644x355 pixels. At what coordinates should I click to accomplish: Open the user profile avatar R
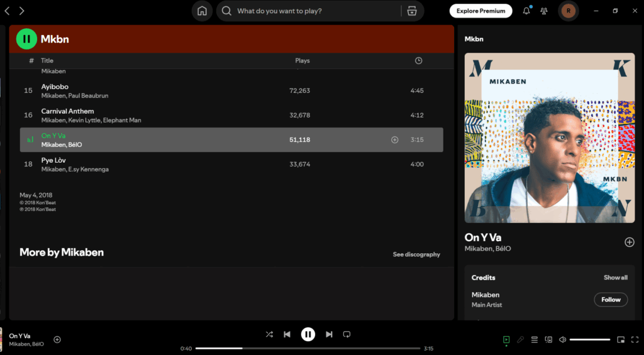coord(569,11)
